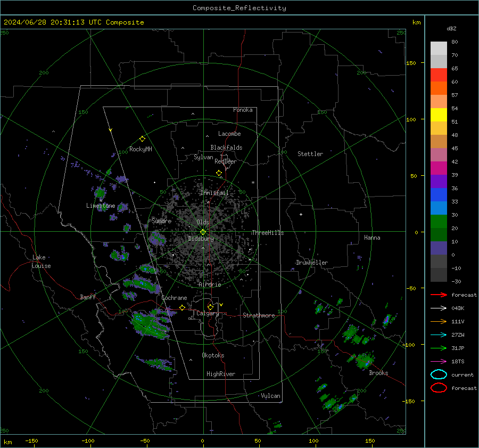Select the Brooks label on map

378,373
